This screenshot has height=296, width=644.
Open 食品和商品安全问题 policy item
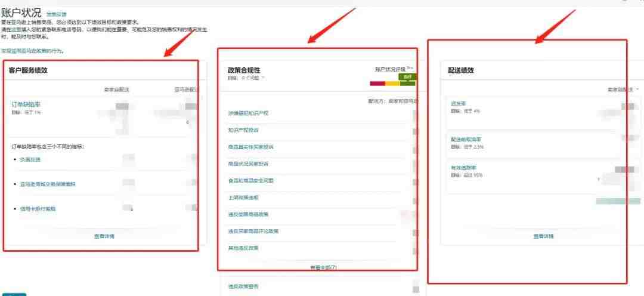(251, 180)
